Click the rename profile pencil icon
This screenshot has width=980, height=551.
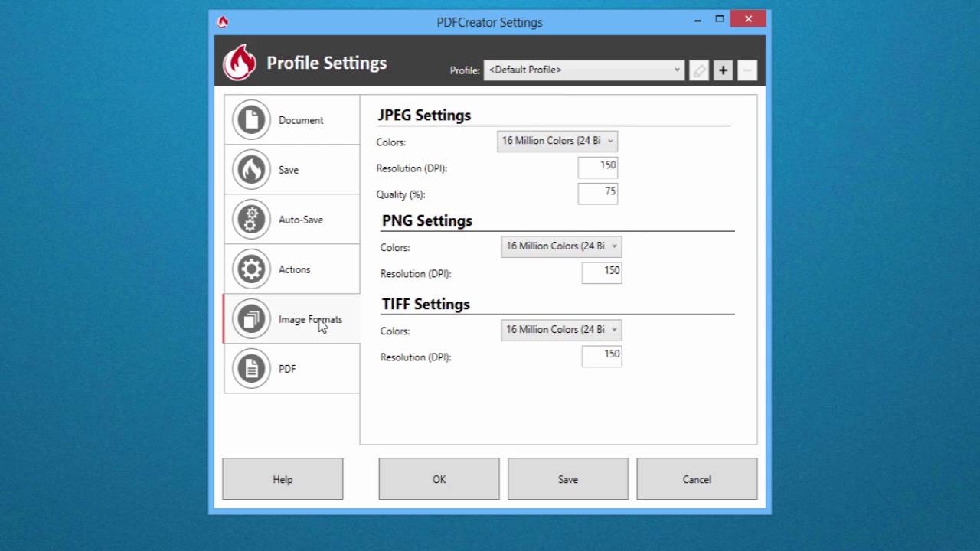point(699,70)
